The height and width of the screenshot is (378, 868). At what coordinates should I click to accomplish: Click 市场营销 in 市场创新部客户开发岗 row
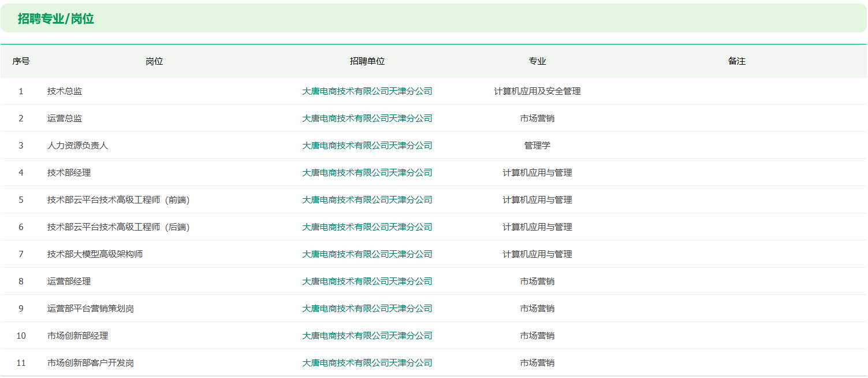point(538,363)
